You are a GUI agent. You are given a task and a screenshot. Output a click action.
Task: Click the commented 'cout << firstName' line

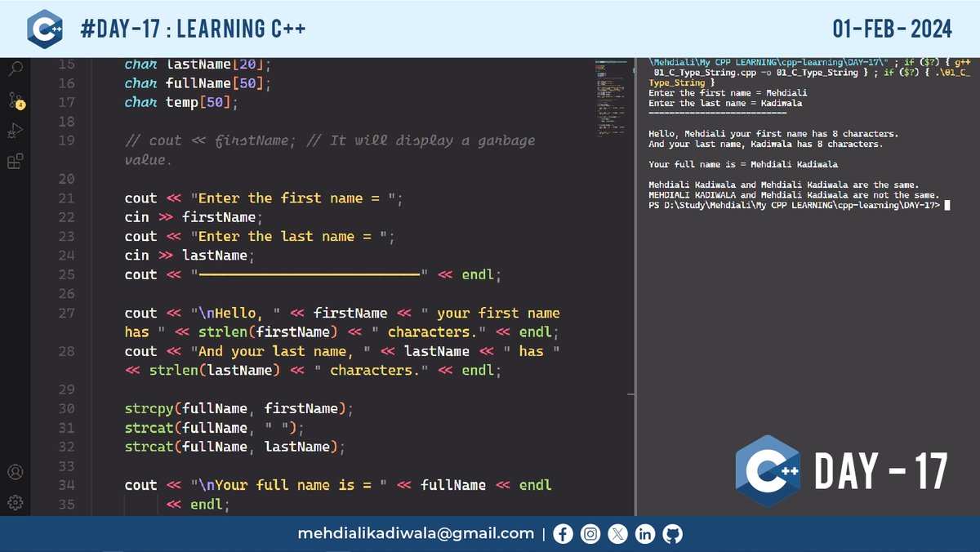click(x=330, y=150)
